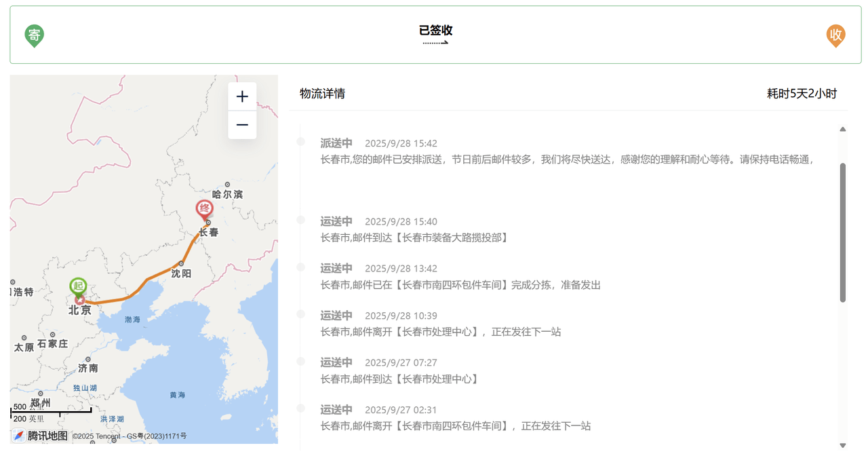Select the 派送中 2025/9/28 15:42 timeline dot

301,141
